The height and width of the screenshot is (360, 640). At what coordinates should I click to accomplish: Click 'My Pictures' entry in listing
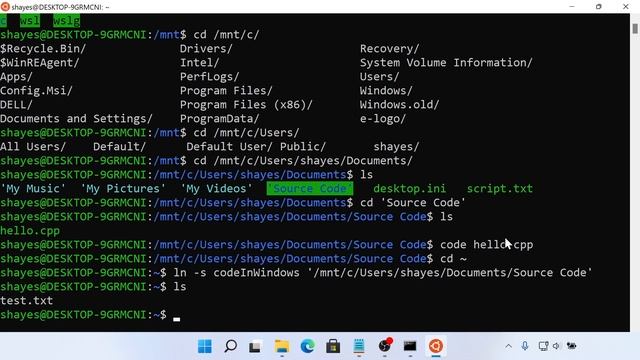(123, 189)
